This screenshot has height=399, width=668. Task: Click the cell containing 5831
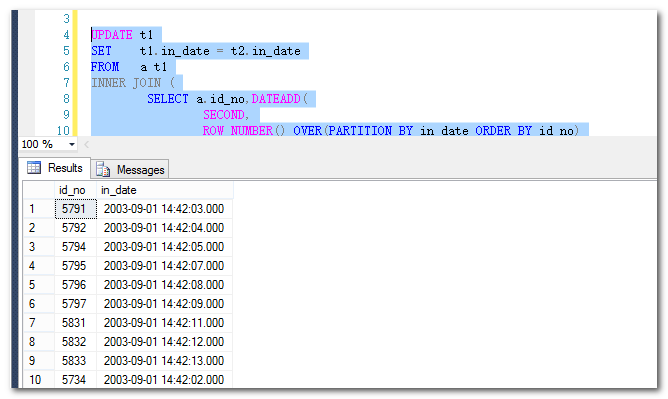point(75,323)
